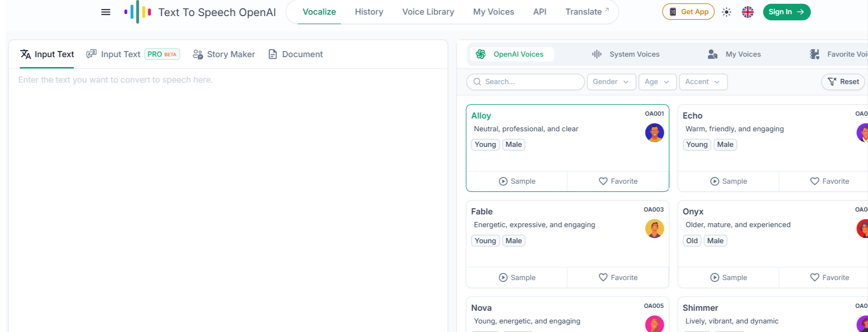Favorite the Alloy voice
868x332 pixels.
(x=618, y=181)
